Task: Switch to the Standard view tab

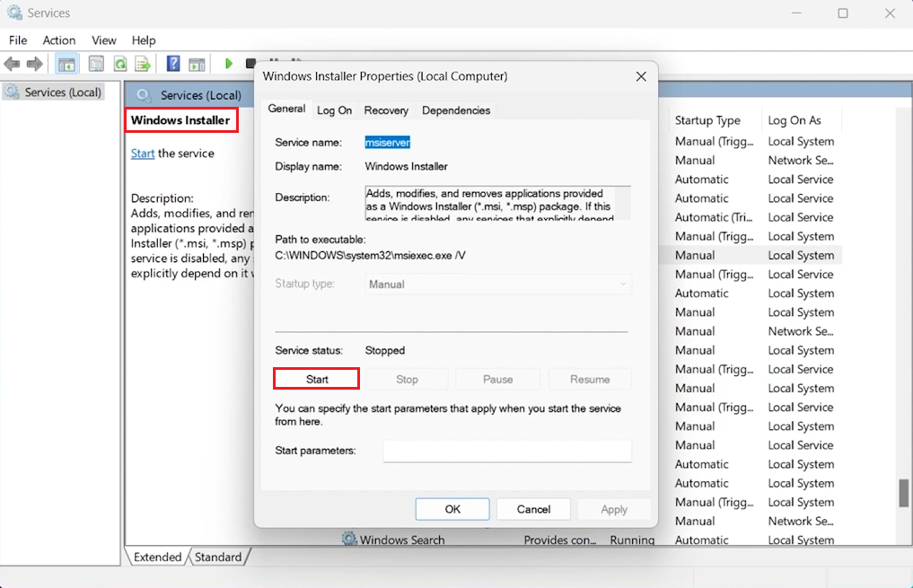Action: (x=219, y=557)
